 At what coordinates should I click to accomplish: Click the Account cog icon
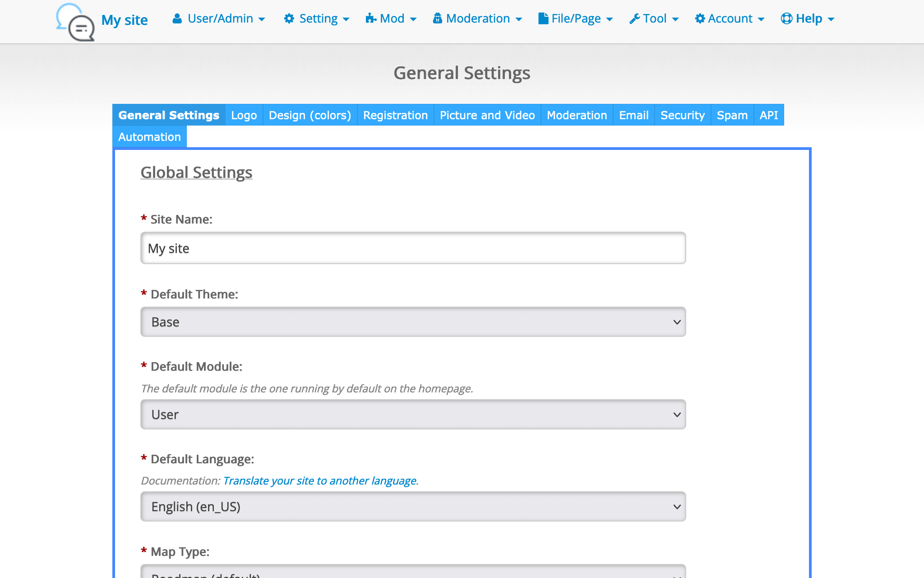(700, 19)
